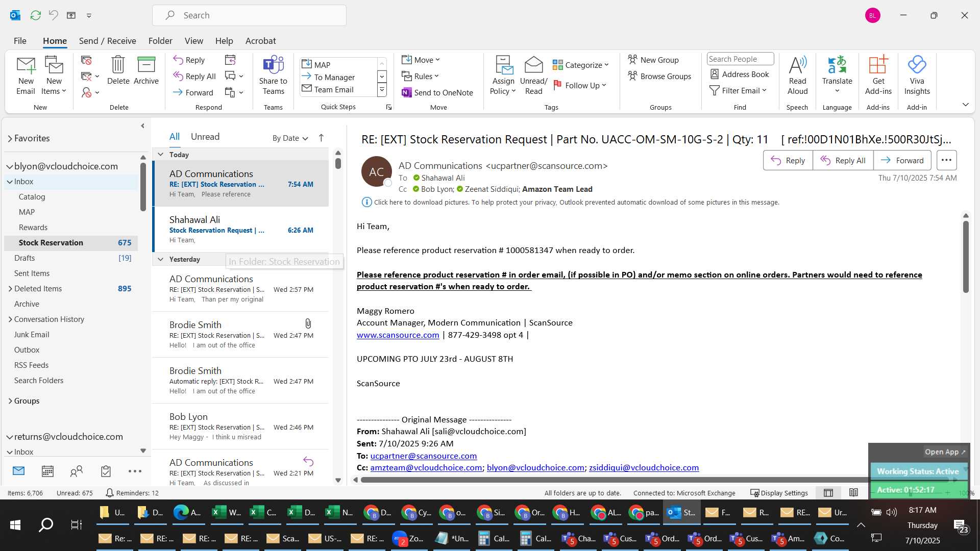Click Forward in the reading pane

point(902,160)
